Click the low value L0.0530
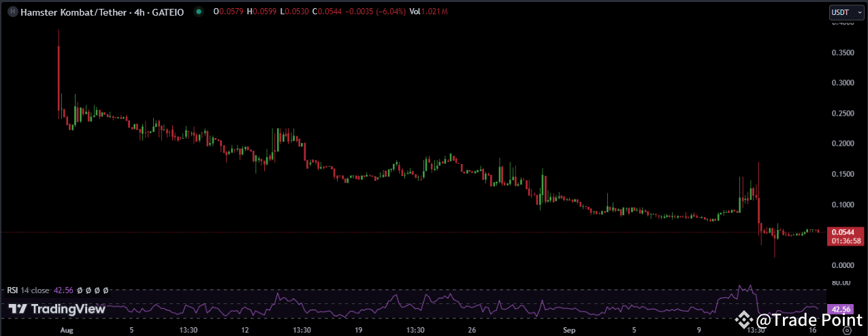 [x=293, y=12]
